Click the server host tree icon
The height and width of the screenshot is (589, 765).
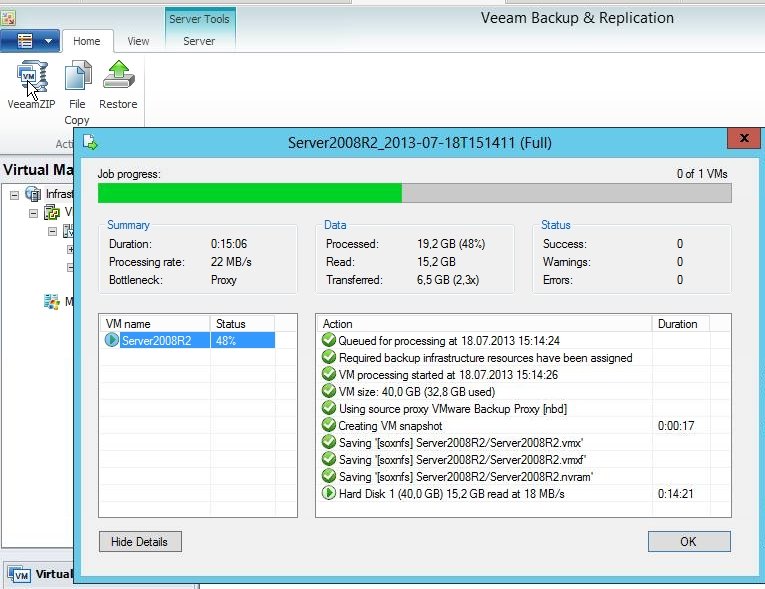point(68,231)
